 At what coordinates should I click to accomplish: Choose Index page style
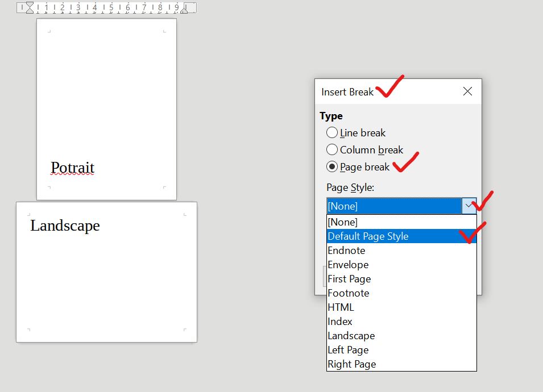point(402,322)
